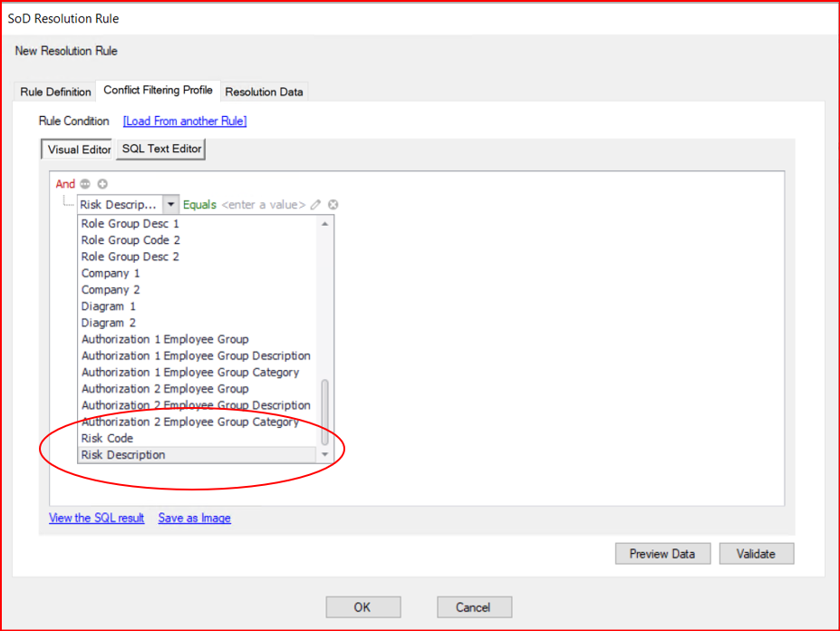Click View the SQL result link

pos(96,518)
